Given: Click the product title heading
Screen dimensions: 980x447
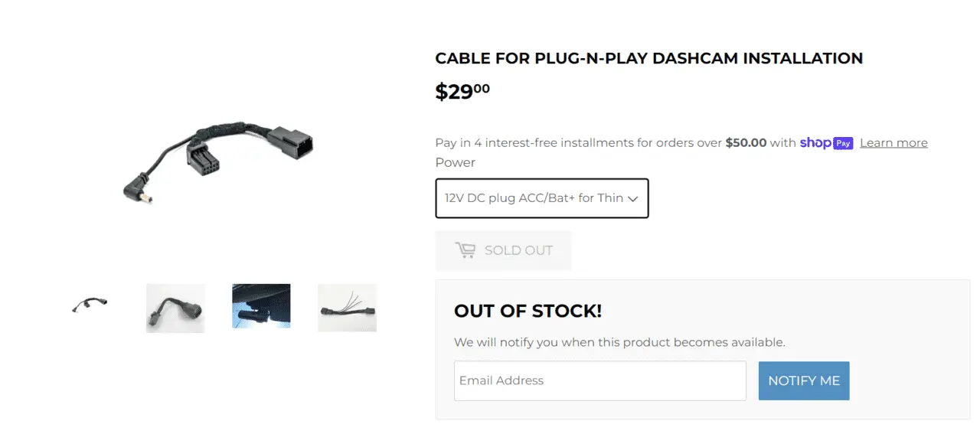Looking at the screenshot, I should pyautogui.click(x=648, y=58).
